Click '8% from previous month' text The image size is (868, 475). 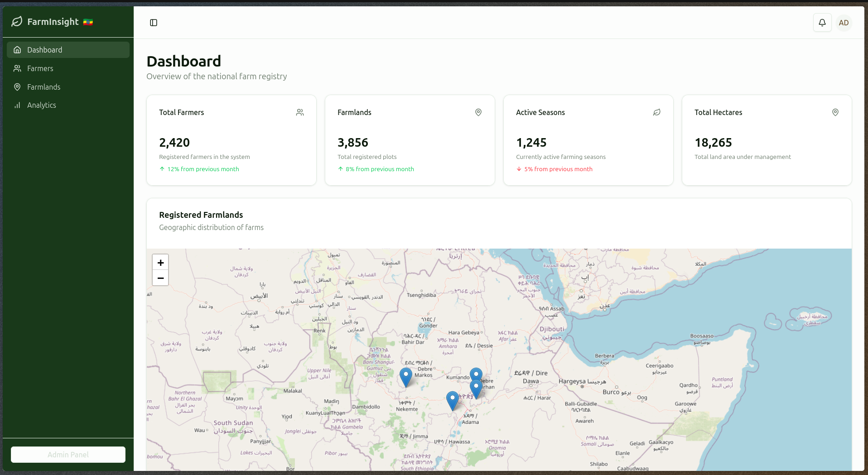point(380,169)
